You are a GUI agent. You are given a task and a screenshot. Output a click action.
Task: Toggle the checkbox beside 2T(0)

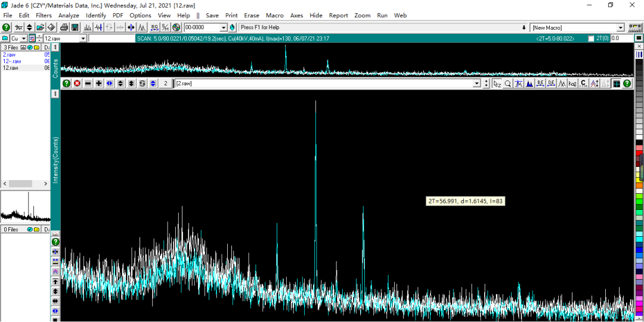pyautogui.click(x=591, y=38)
